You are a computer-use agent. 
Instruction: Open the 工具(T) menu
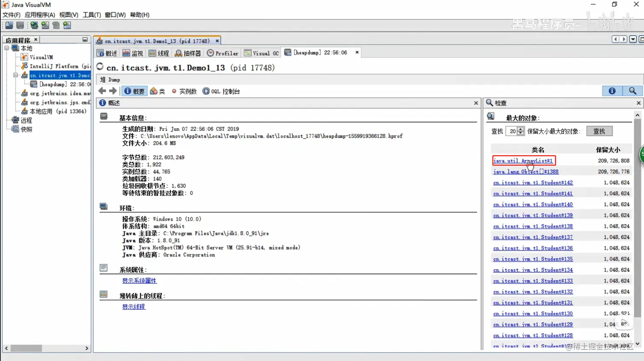92,15
